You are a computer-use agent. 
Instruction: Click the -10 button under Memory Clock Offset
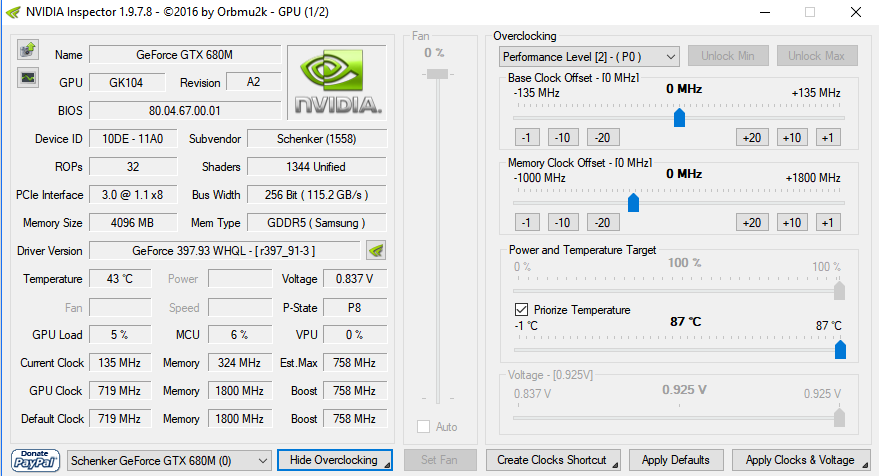click(x=562, y=223)
